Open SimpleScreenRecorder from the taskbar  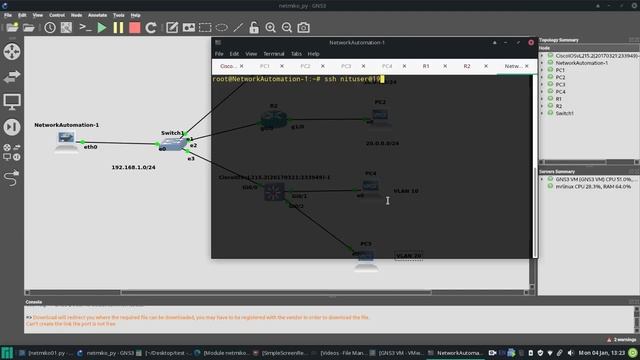click(281, 353)
